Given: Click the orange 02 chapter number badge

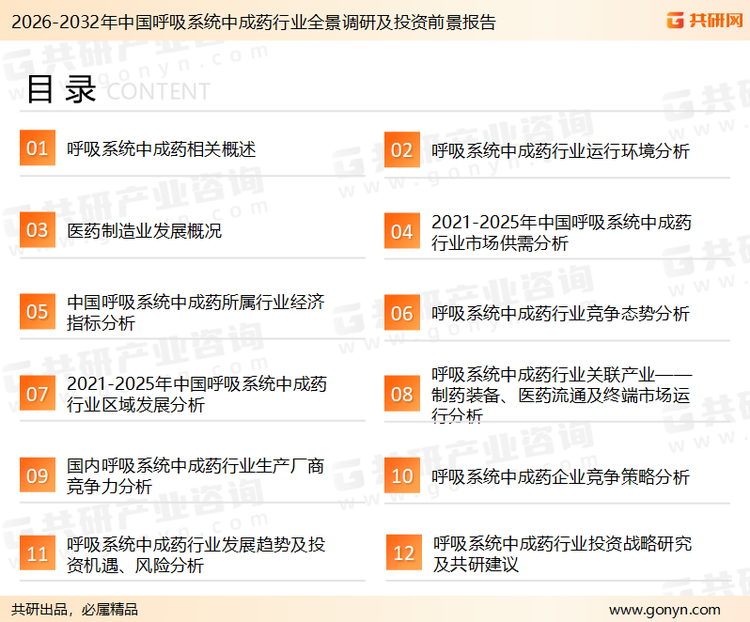Looking at the screenshot, I should tap(401, 150).
